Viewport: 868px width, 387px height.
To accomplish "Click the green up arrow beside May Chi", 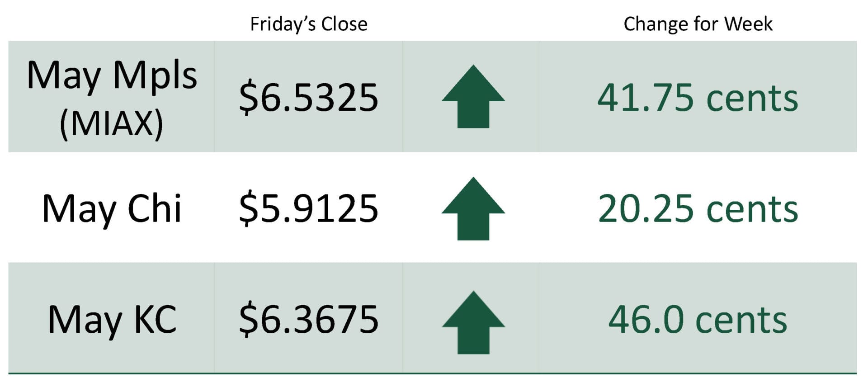I will point(473,208).
